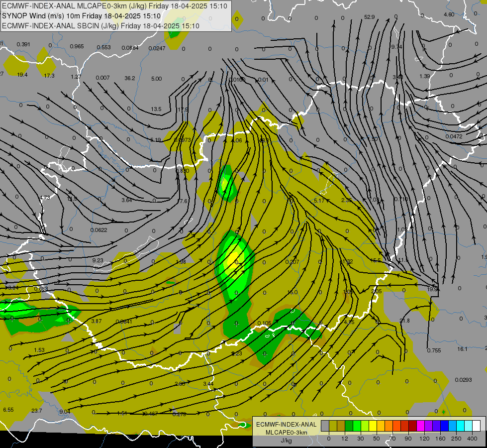
Task: Click the map value '3.64'
Action: (127, 200)
